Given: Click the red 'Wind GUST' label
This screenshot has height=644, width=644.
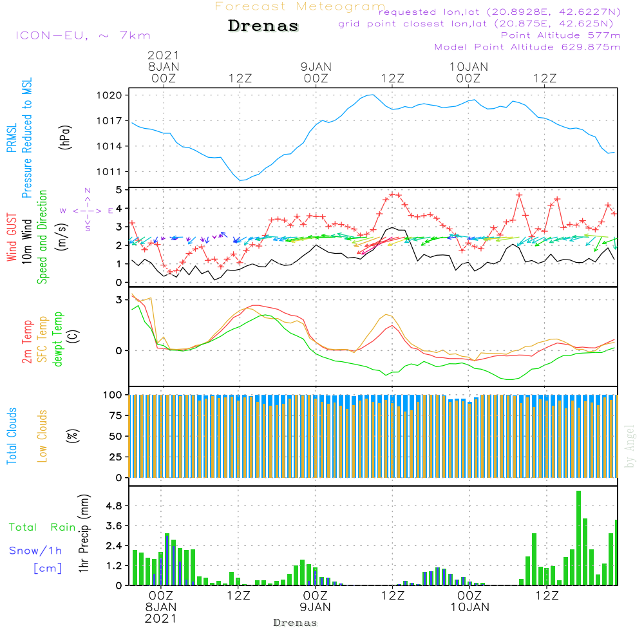Looking at the screenshot, I should click(x=12, y=238).
